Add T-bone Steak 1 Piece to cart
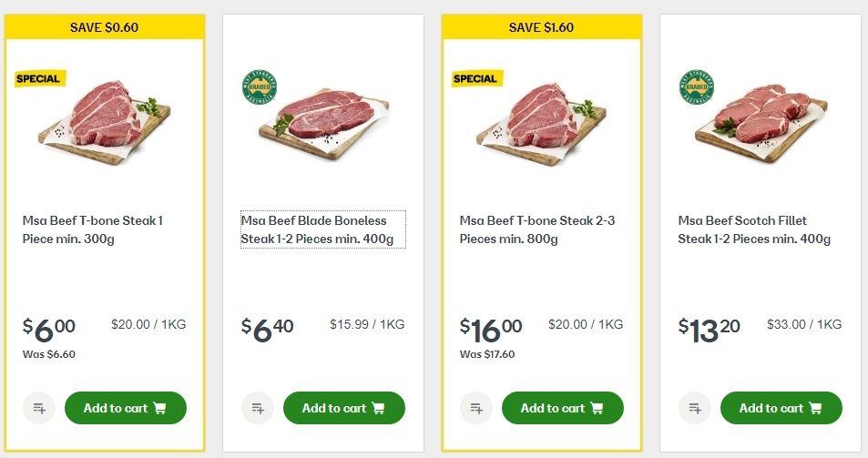868x458 pixels. click(x=126, y=408)
